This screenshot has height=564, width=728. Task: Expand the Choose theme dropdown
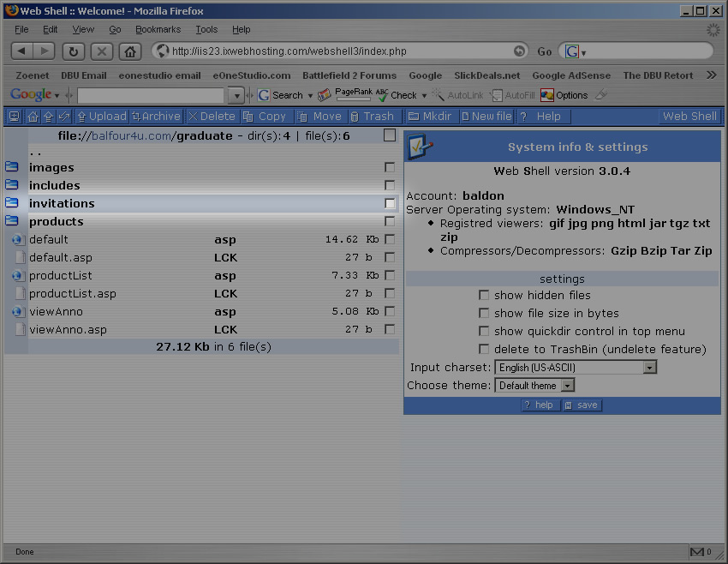567,386
